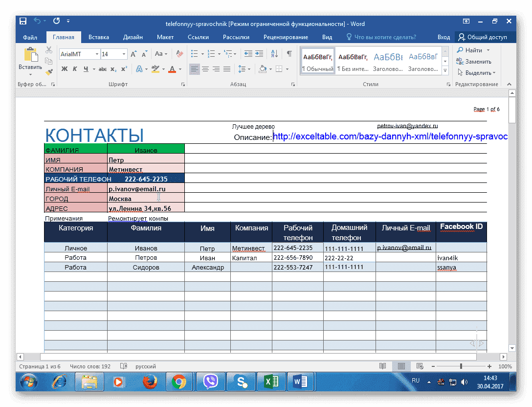
Task: Click the zoom slider in status bar
Action: (x=461, y=366)
